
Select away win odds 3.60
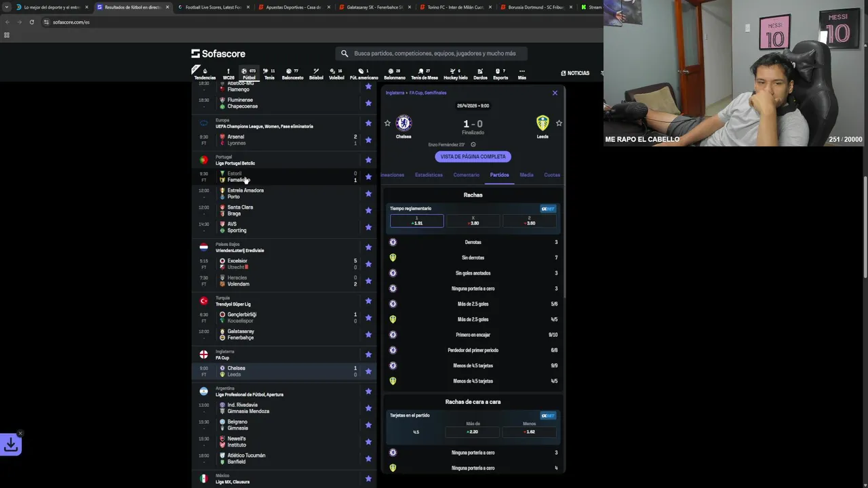coord(530,221)
